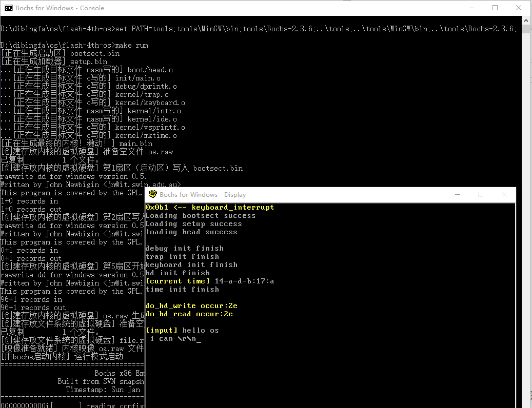Click 'Loading setup success' in Display
This screenshot has width=532, height=408.
click(x=194, y=223)
